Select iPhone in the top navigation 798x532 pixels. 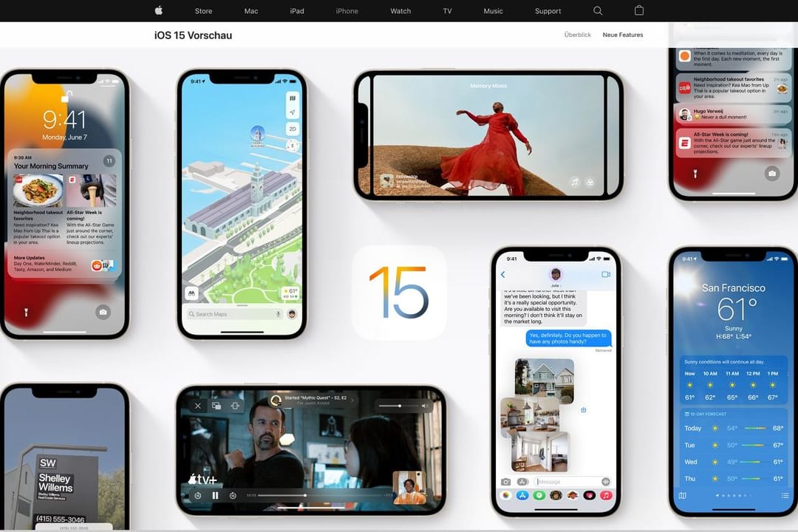tap(347, 10)
